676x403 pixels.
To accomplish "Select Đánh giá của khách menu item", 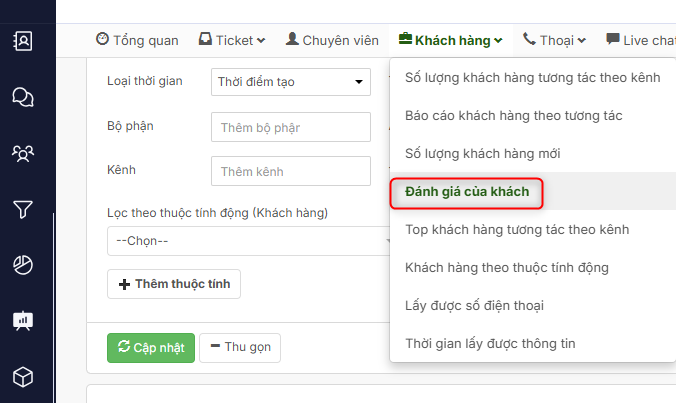I will tap(466, 191).
